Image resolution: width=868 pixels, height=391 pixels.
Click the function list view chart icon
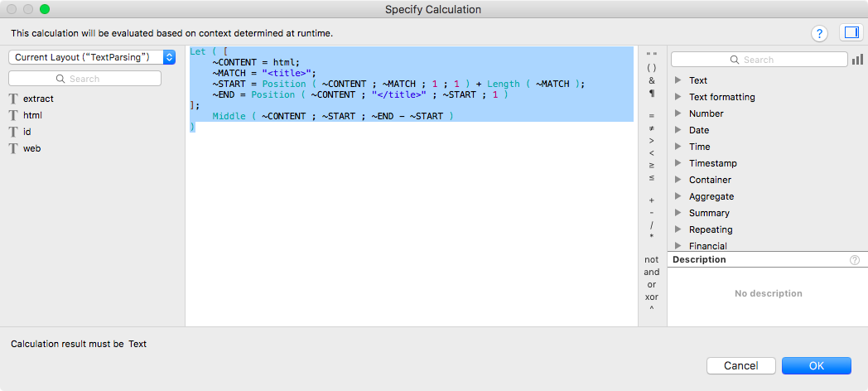coord(857,60)
